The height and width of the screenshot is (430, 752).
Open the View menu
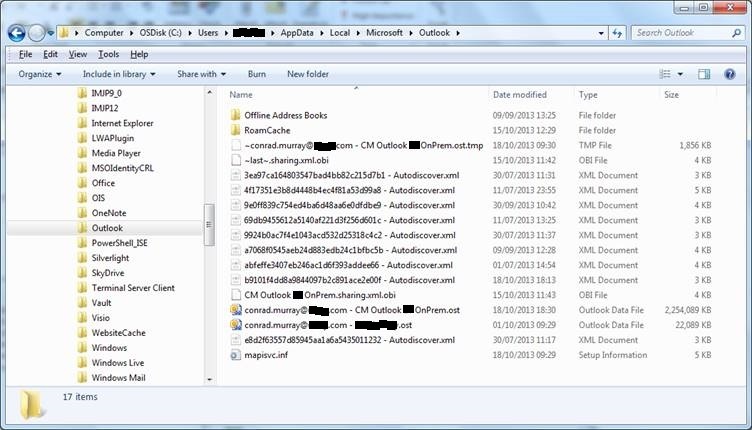coord(78,54)
